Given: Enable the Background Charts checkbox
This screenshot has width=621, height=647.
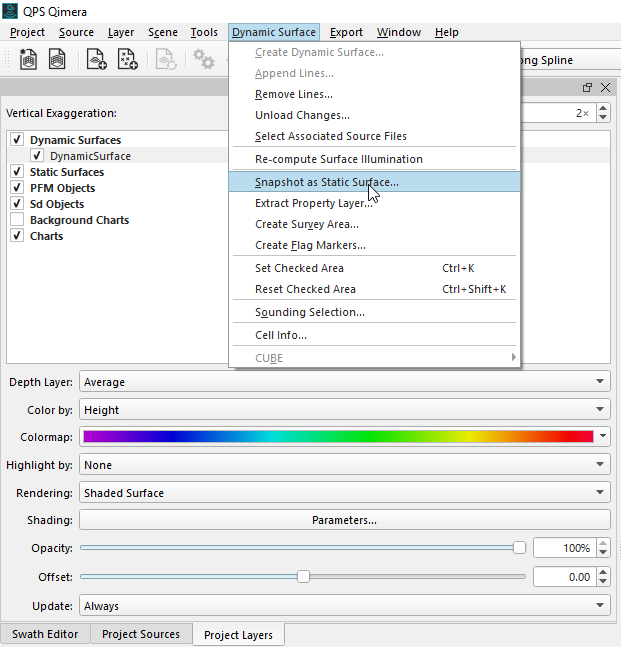Looking at the screenshot, I should tap(17, 220).
